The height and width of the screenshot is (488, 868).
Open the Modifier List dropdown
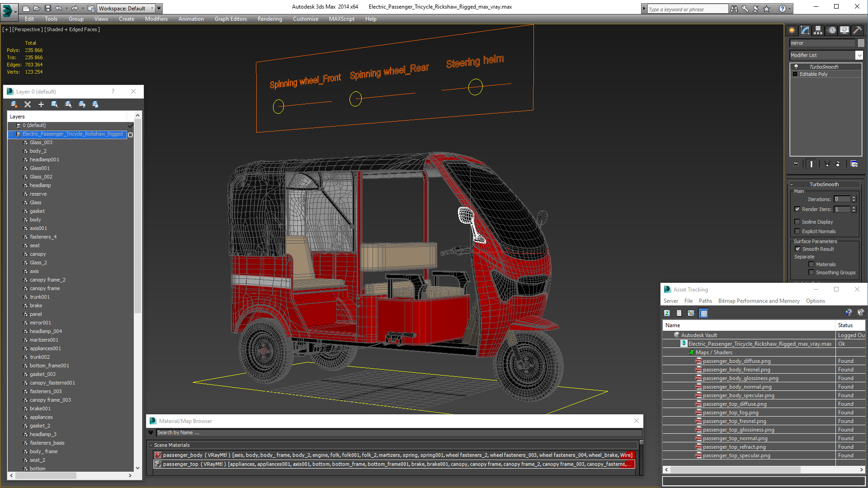[x=859, y=55]
